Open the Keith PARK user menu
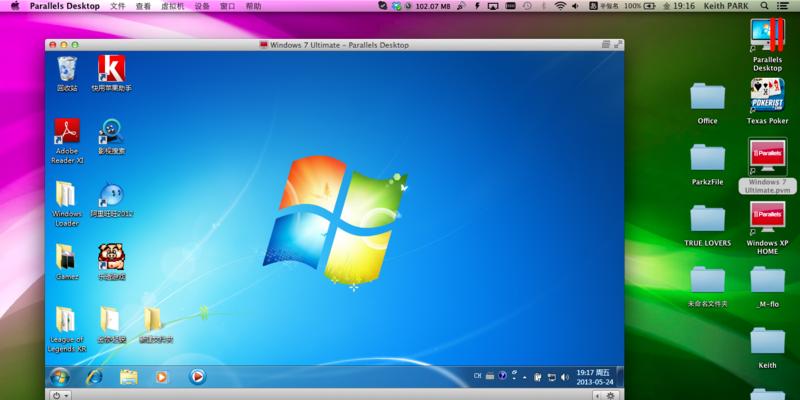This screenshot has height=400, width=800. point(726,6)
